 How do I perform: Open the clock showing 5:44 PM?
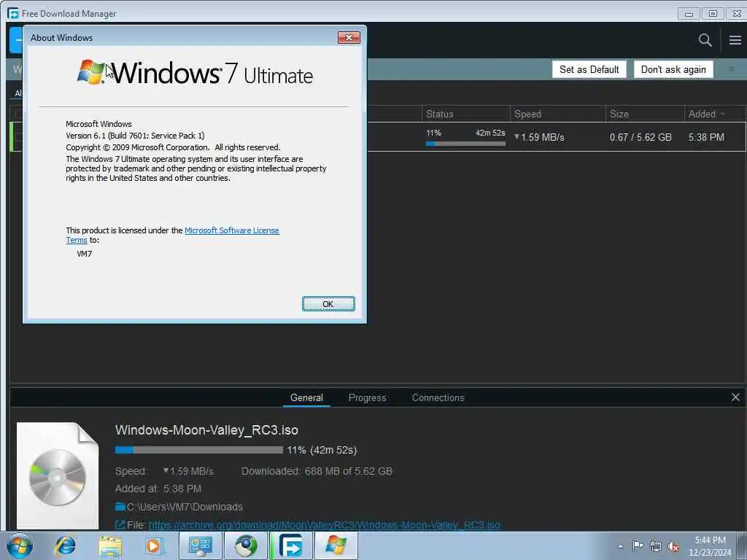710,546
